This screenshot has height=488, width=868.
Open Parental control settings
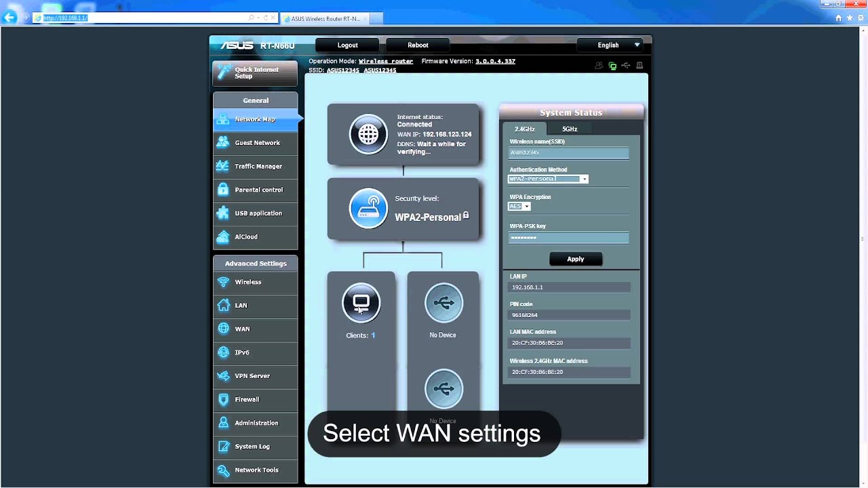(255, 190)
